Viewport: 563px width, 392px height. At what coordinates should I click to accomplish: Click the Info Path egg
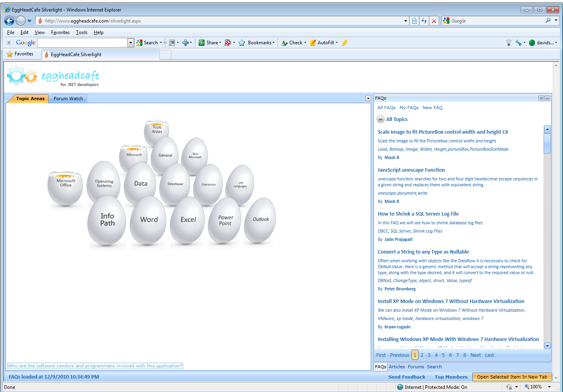(107, 220)
